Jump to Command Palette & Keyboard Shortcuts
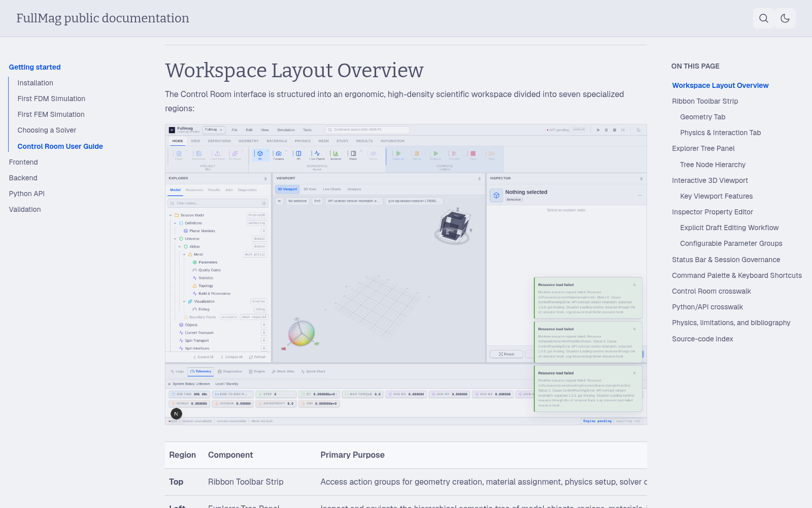This screenshot has height=508, width=812. pos(737,275)
